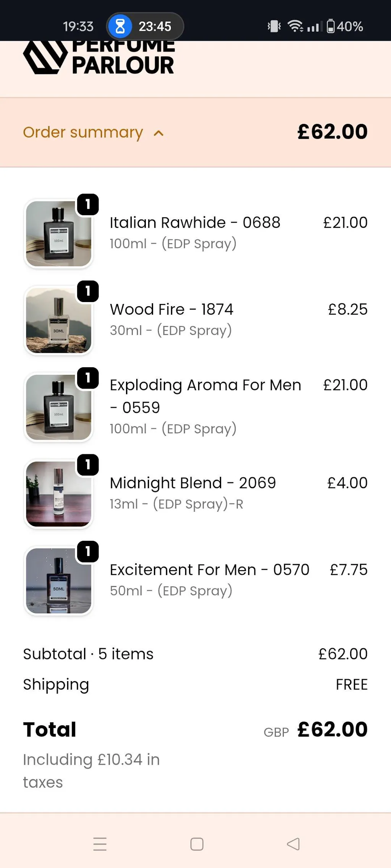Open Midnight Blend product image
This screenshot has width=391, height=868.
(58, 494)
